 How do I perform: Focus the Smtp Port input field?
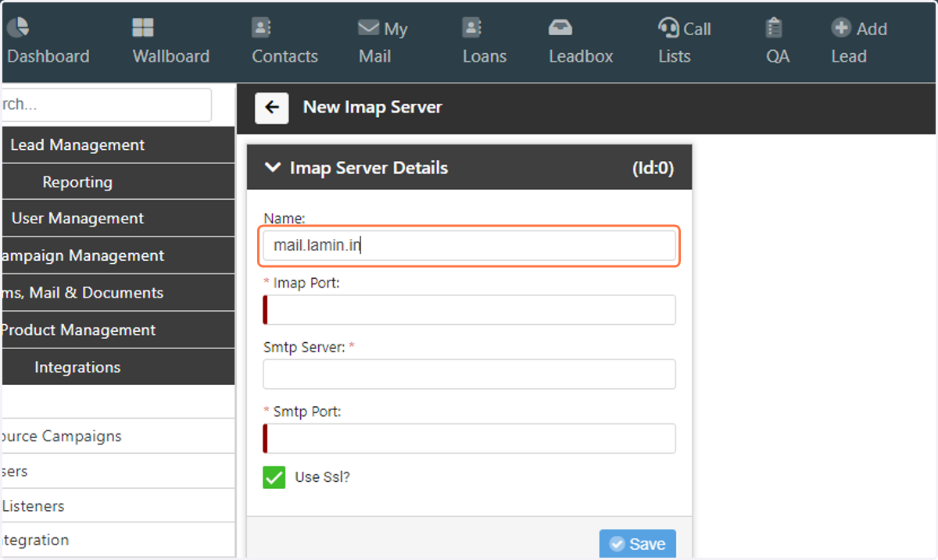coord(469,438)
